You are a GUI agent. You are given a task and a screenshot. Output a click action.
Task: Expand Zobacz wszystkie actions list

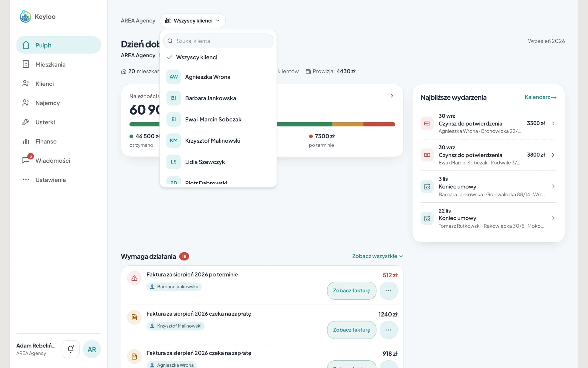click(x=377, y=256)
